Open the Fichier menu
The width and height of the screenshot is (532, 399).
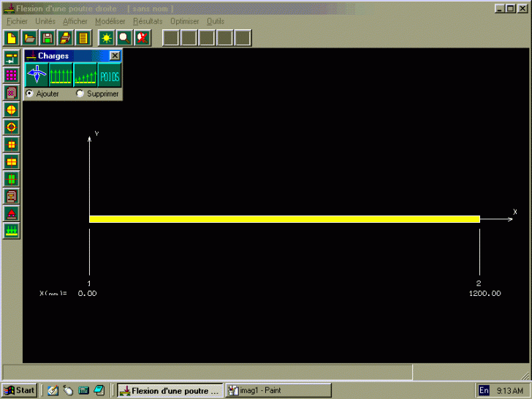point(17,21)
